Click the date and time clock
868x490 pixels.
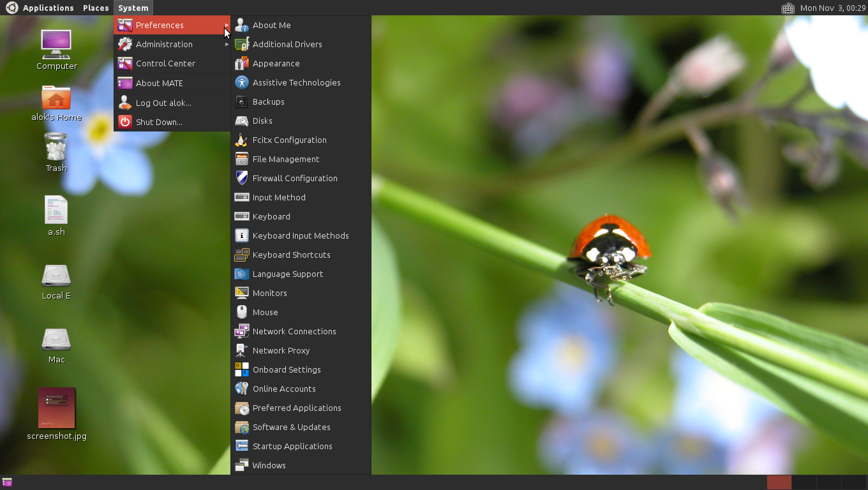coord(832,8)
